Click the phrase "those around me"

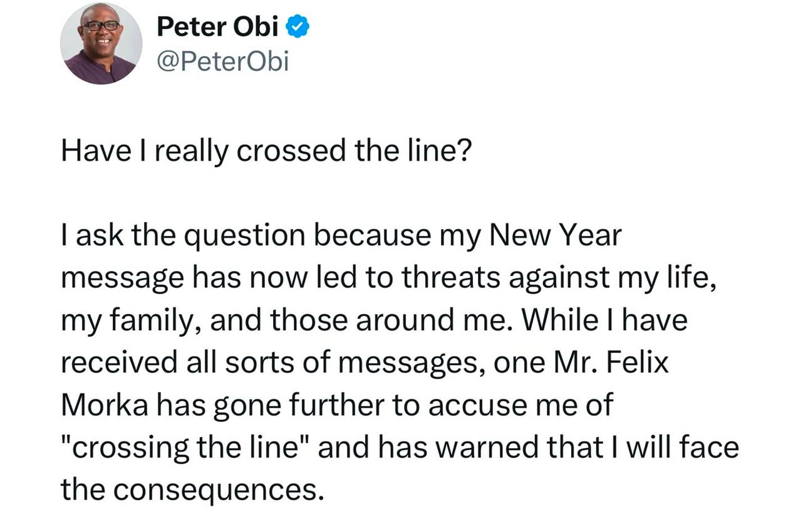387,321
